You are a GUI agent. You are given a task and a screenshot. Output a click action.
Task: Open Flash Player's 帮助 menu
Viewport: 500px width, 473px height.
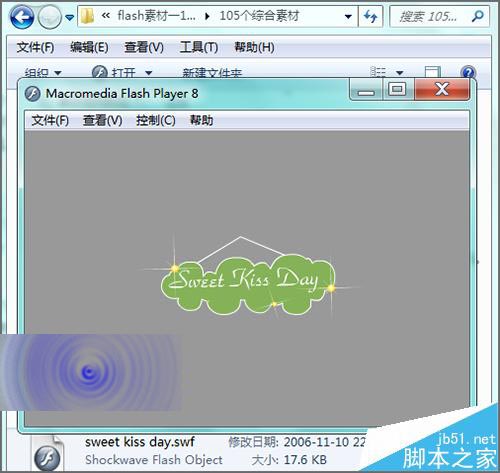pos(201,120)
